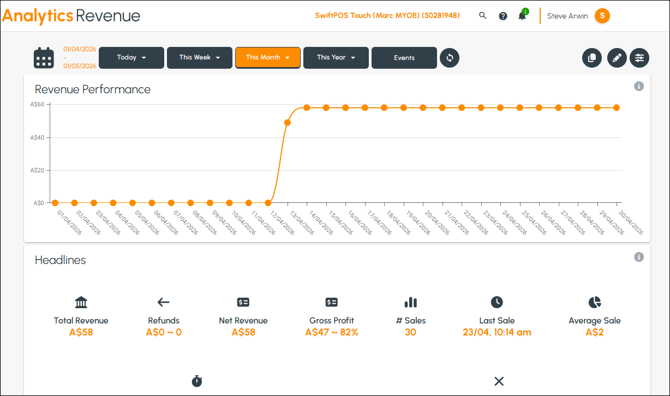
Task: Click the Average Sale pie icon
Action: click(x=594, y=302)
